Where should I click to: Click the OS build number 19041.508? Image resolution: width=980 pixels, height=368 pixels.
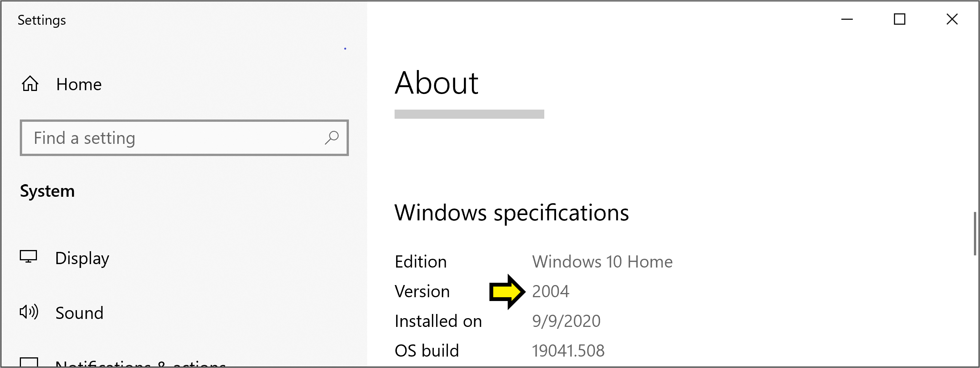pos(568,350)
